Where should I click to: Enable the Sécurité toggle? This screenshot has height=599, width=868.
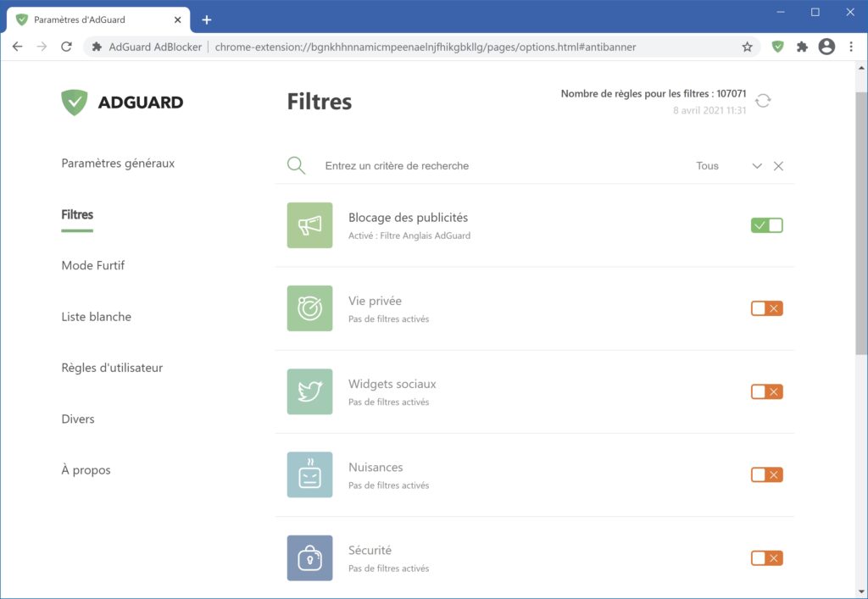click(x=766, y=558)
